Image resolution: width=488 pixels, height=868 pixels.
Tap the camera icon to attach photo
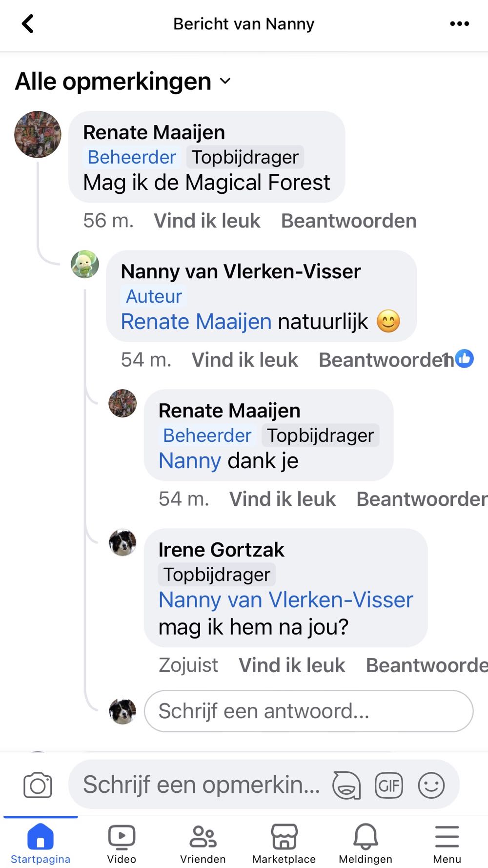38,785
